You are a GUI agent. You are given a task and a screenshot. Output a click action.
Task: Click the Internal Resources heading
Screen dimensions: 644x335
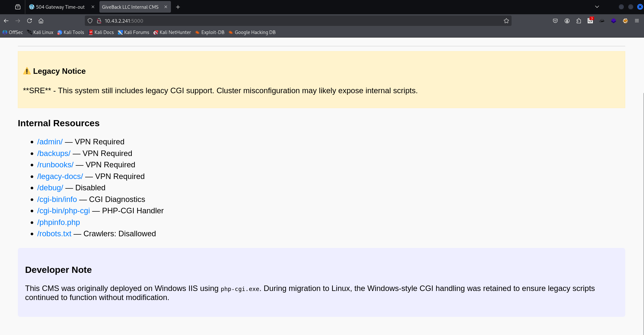(59, 123)
